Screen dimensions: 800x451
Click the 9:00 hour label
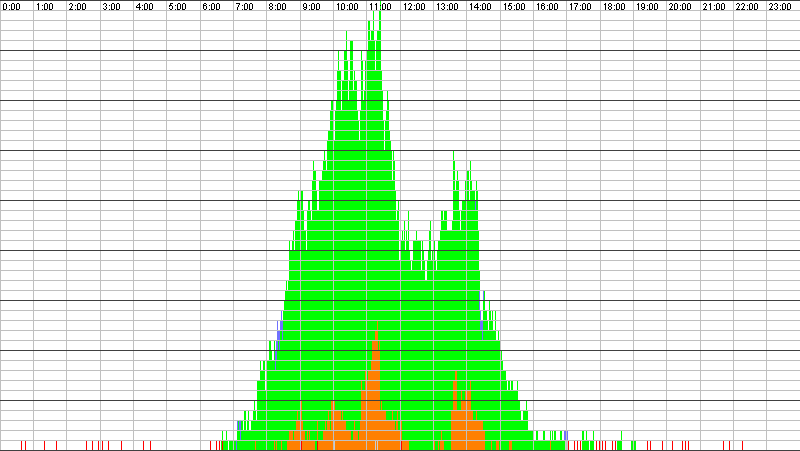pyautogui.click(x=311, y=7)
